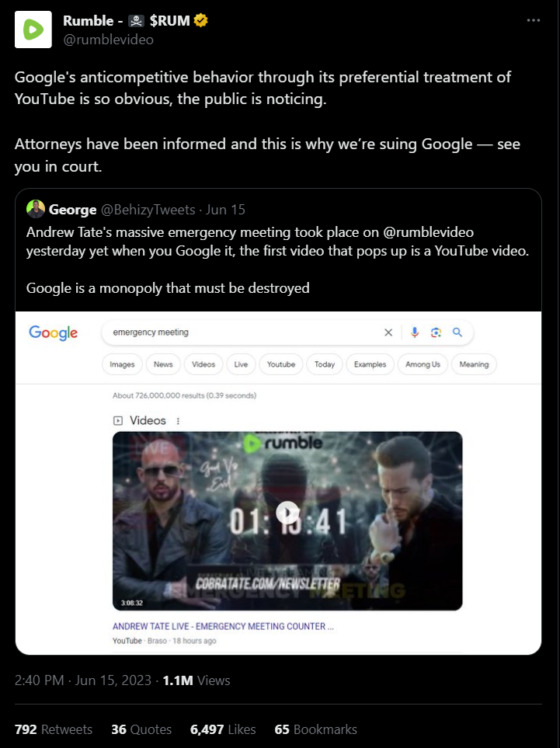Open @rumblevideo profile link
Viewport: 560px width, 748px height.
[109, 40]
